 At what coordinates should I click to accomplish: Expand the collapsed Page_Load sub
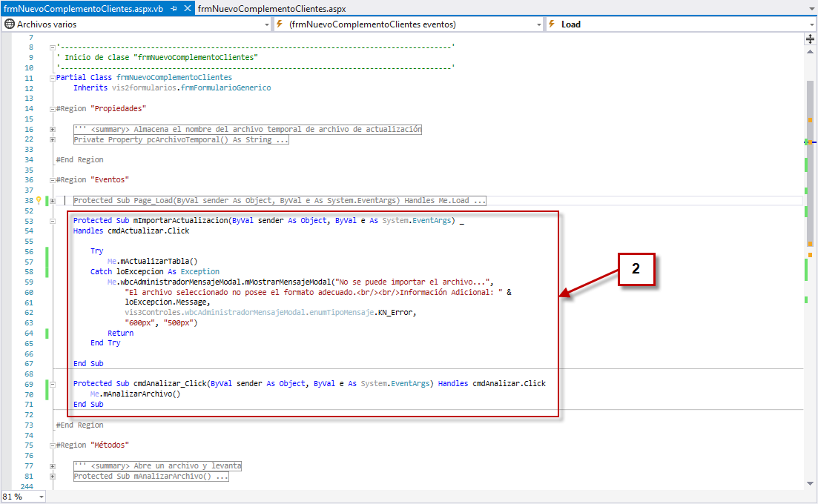[x=52, y=201]
